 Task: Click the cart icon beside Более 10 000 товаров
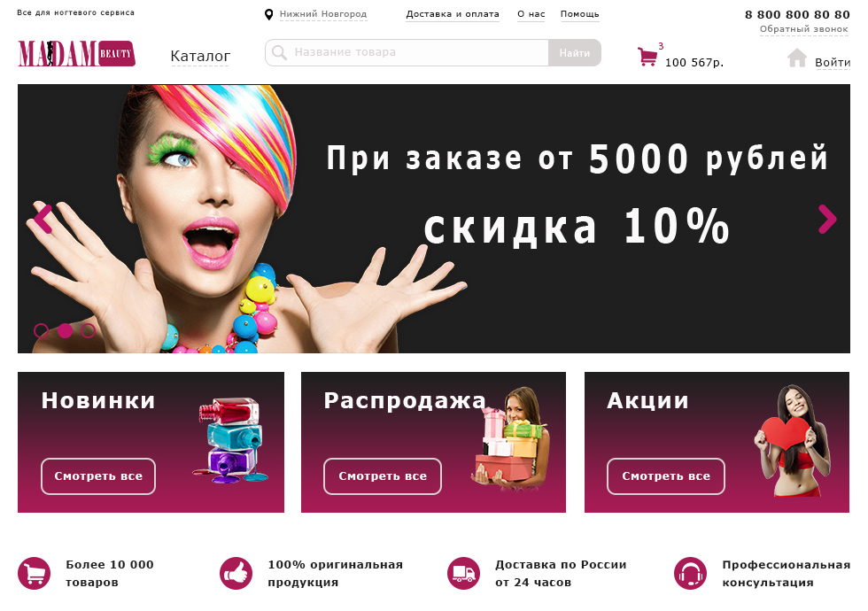click(x=35, y=574)
